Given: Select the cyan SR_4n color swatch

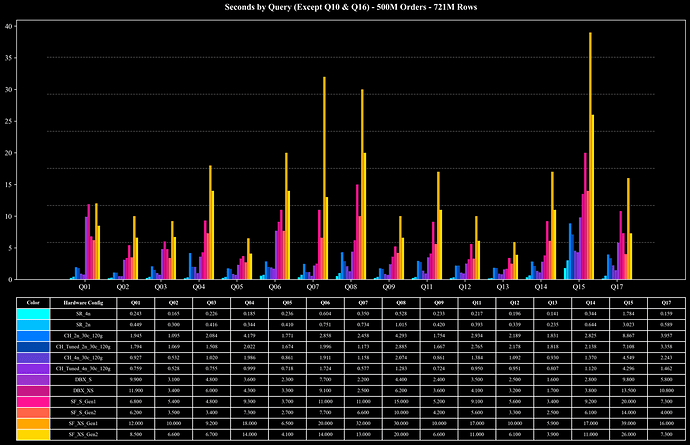Looking at the screenshot, I should pos(32,315).
